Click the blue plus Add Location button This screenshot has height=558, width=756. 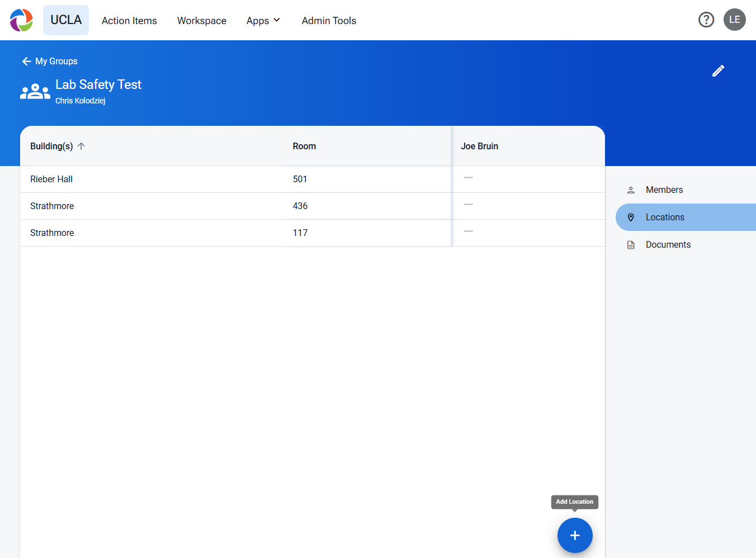tap(575, 535)
